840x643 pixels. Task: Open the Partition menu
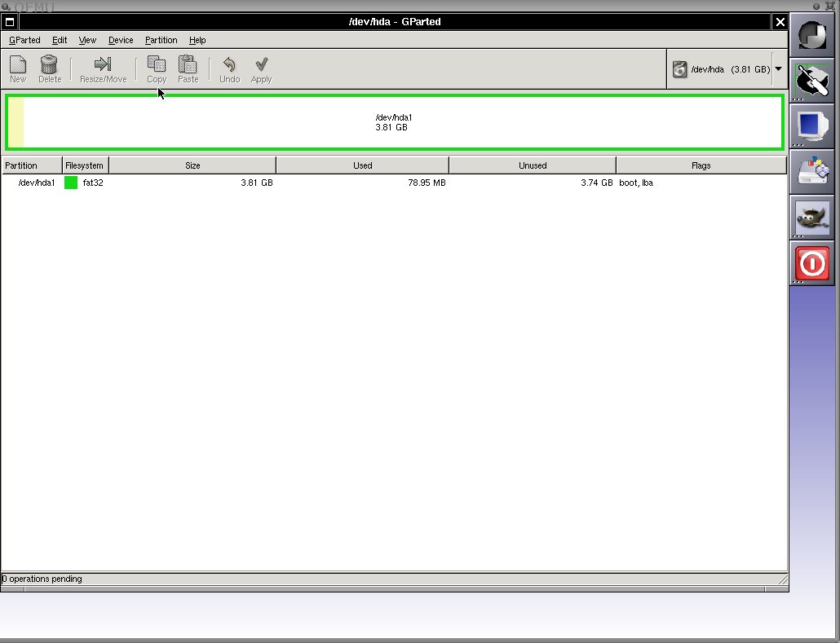pos(161,40)
